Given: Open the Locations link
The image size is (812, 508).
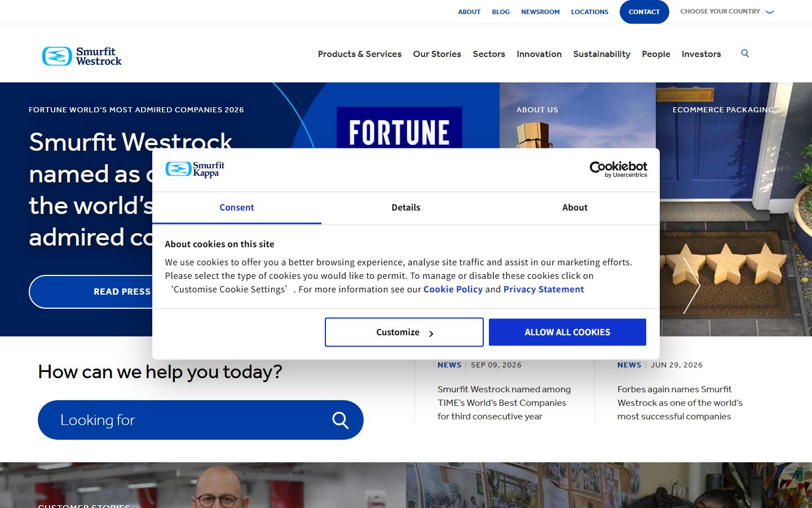Looking at the screenshot, I should [589, 12].
